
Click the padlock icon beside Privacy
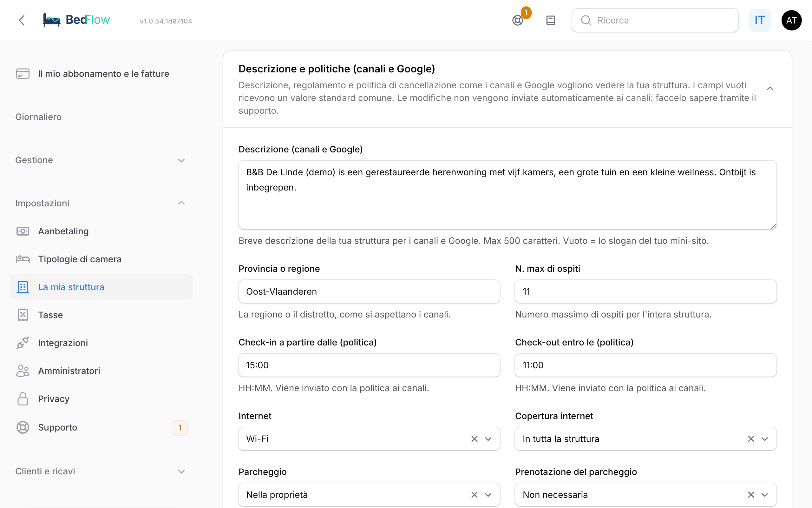click(23, 399)
